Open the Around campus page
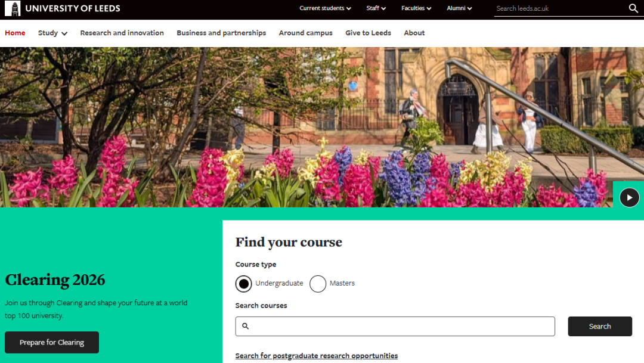Viewport: 644px width, 363px height. (x=305, y=33)
